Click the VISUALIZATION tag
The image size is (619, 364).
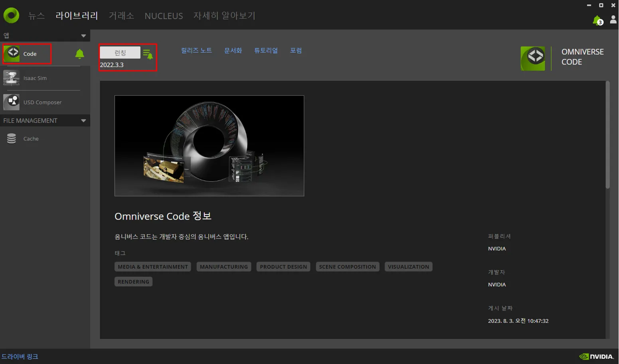pos(408,267)
